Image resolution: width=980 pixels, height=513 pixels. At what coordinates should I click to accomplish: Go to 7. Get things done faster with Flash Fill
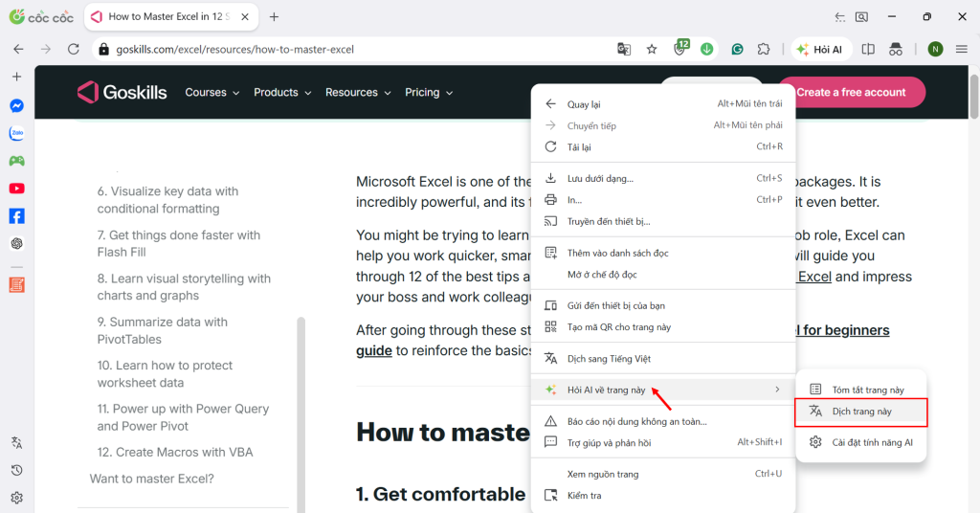pyautogui.click(x=179, y=244)
